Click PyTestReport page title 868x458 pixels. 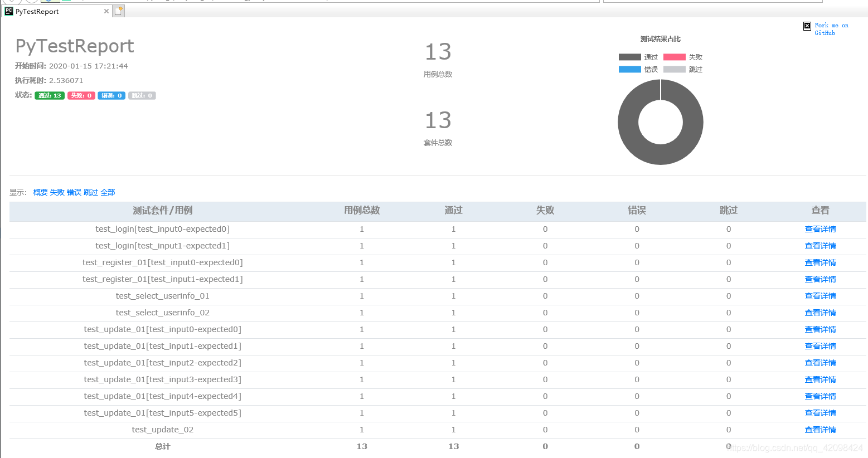[75, 46]
